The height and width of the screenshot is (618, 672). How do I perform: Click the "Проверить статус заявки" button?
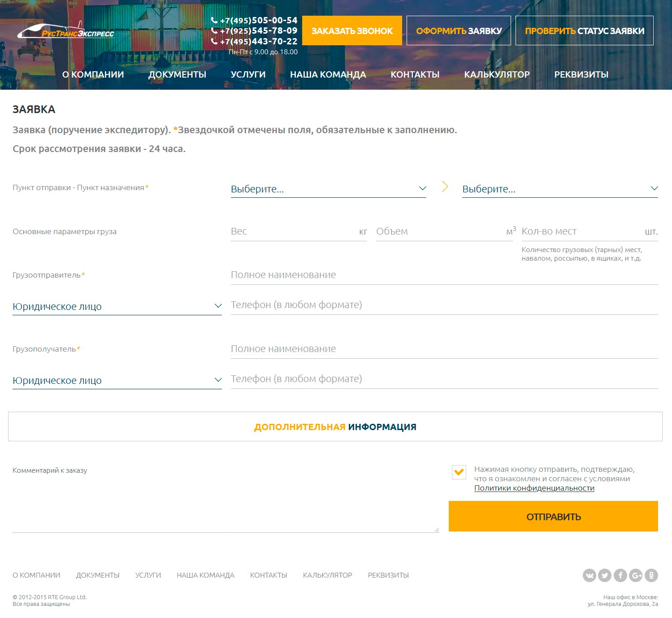pos(585,30)
